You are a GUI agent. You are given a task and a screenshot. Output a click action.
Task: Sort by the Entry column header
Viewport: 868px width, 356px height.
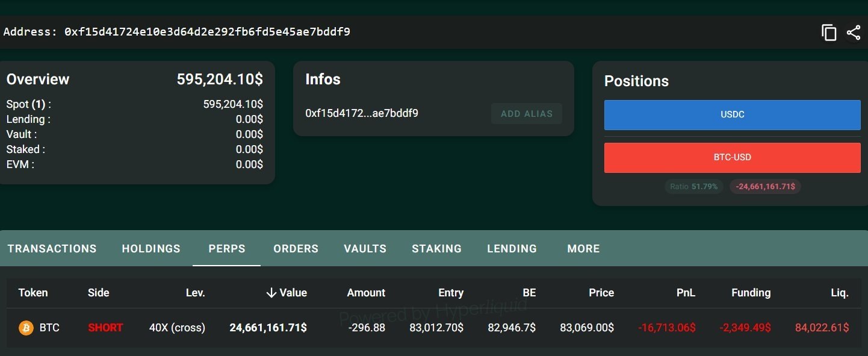(x=451, y=293)
